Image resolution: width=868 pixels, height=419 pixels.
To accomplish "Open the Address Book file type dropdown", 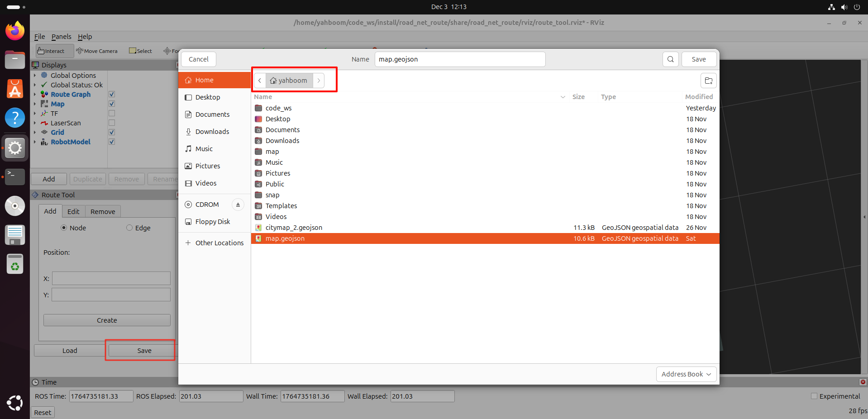I will [686, 374].
